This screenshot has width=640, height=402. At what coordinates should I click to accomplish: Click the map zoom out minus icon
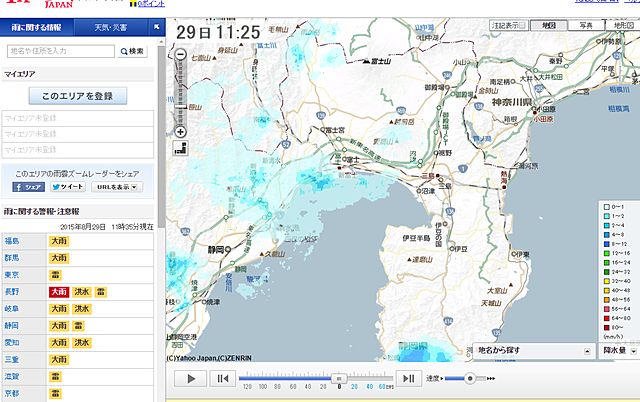click(180, 55)
